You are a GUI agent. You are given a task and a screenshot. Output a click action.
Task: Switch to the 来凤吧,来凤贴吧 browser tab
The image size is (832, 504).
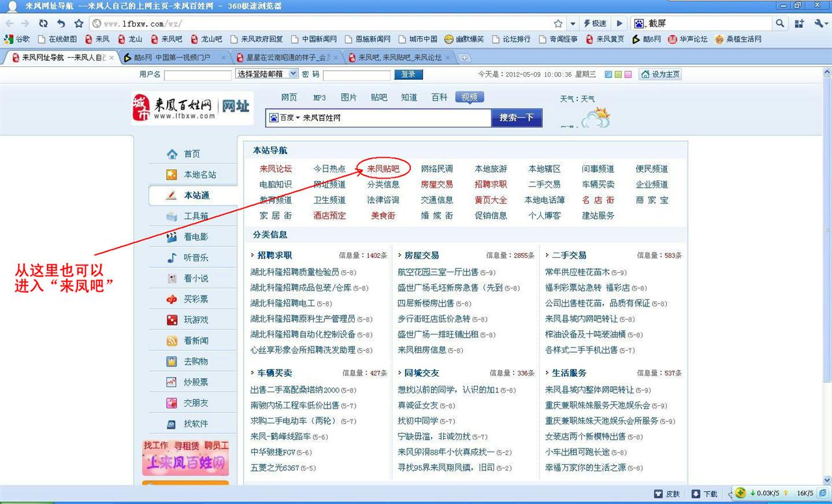pos(399,58)
